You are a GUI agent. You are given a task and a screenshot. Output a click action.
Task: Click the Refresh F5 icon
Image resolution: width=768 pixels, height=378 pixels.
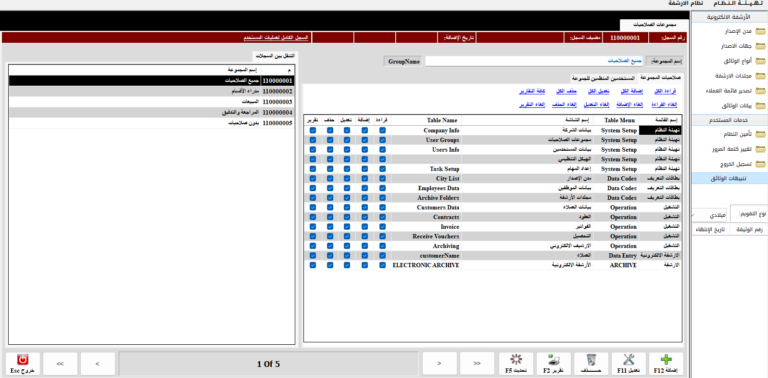pos(516,360)
